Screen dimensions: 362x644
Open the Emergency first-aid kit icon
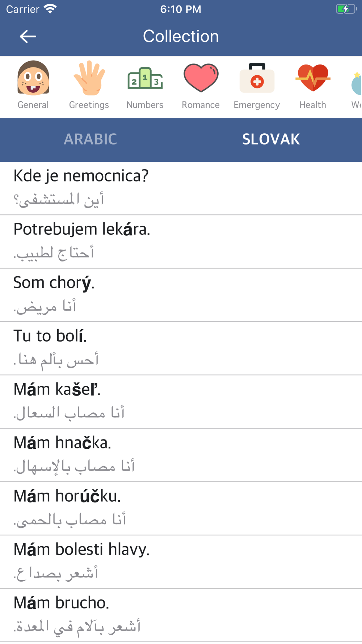[257, 78]
